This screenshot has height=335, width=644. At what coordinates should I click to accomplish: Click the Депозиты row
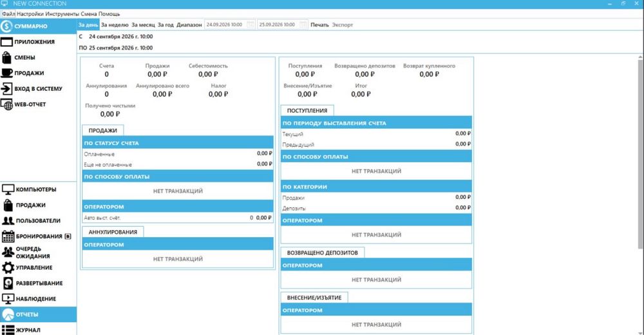point(376,208)
